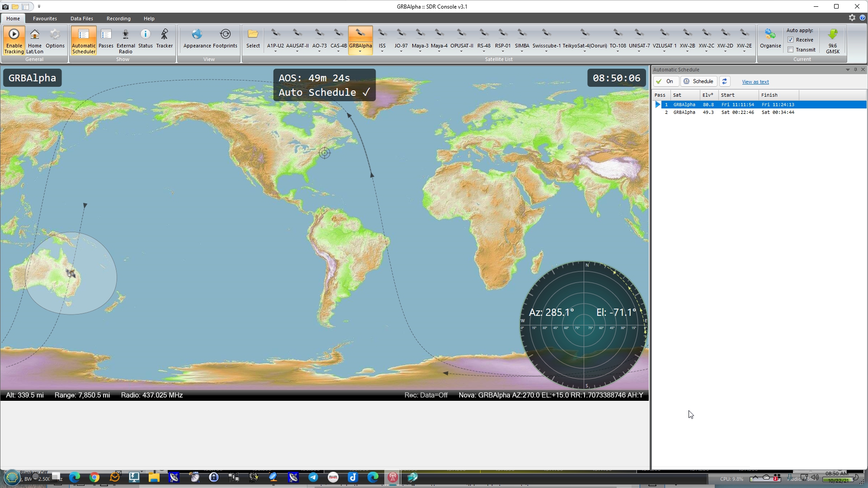Toggle the Receive auto apply checkbox
Image resolution: width=868 pixels, height=488 pixels.
(x=791, y=40)
